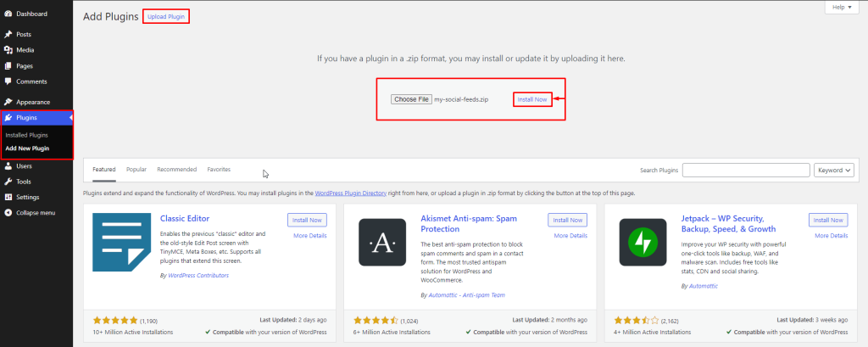Click the Users icon in sidebar
This screenshot has height=347, width=868.
(x=8, y=166)
